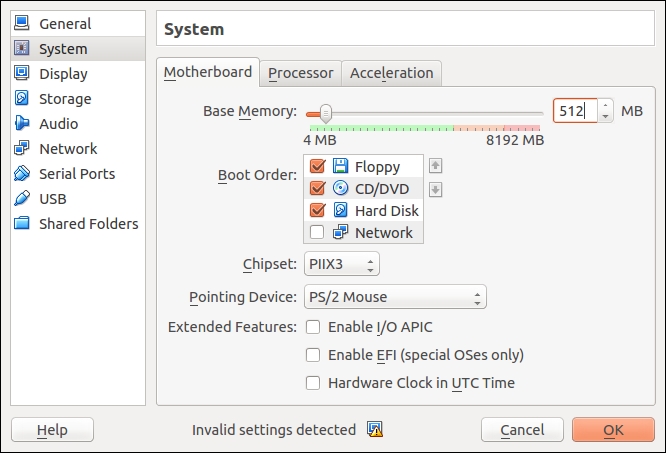This screenshot has height=453, width=666.
Task: Click the Audio speaker icon
Action: coord(22,124)
